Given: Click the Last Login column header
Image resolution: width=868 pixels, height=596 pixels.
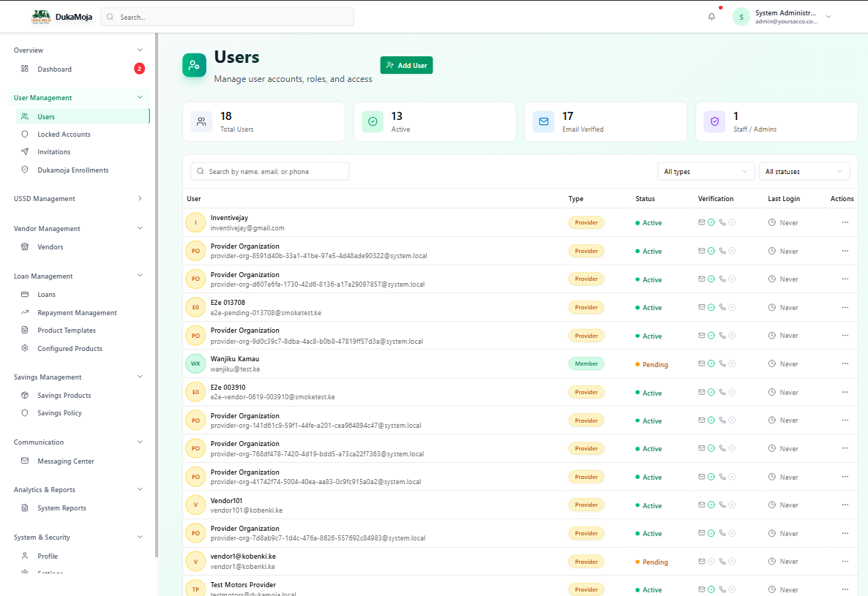Looking at the screenshot, I should click(783, 198).
